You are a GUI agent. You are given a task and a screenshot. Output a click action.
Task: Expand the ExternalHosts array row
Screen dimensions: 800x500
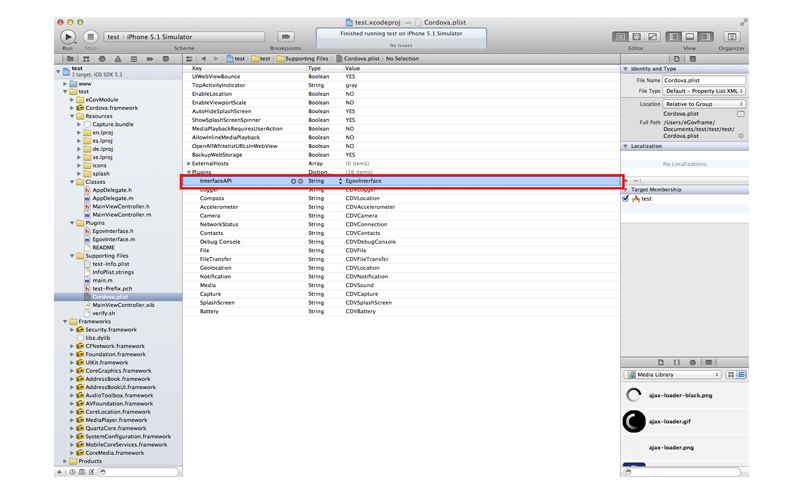(x=189, y=163)
